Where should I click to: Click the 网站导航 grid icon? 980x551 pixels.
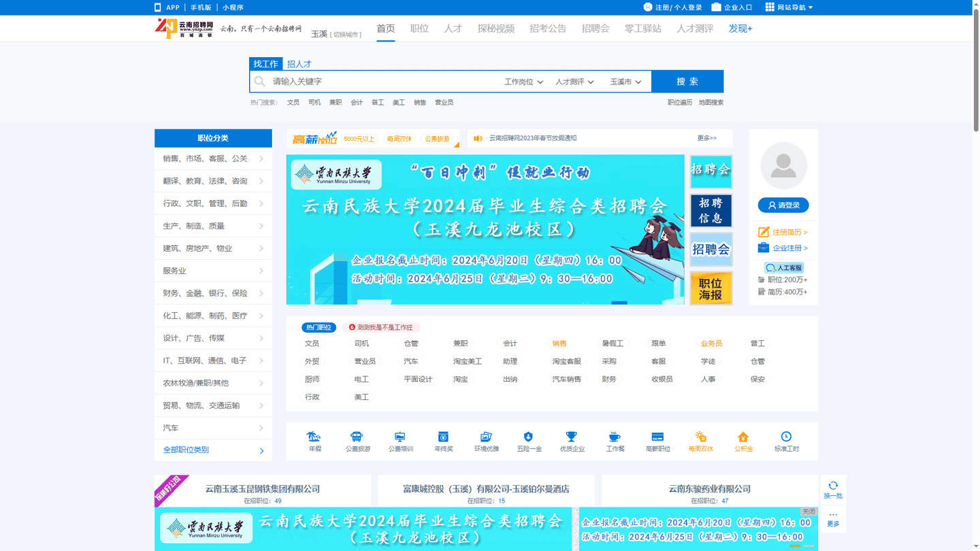coord(770,7)
